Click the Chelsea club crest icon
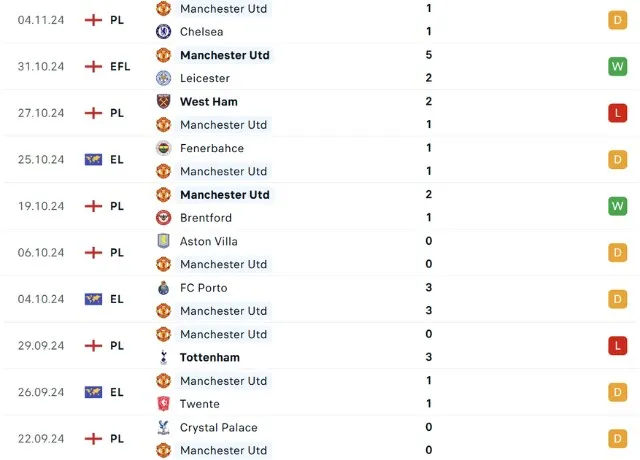 pyautogui.click(x=163, y=31)
